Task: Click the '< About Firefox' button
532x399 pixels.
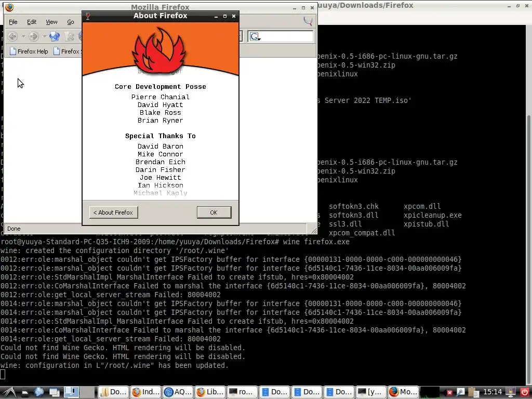Action: pyautogui.click(x=113, y=212)
